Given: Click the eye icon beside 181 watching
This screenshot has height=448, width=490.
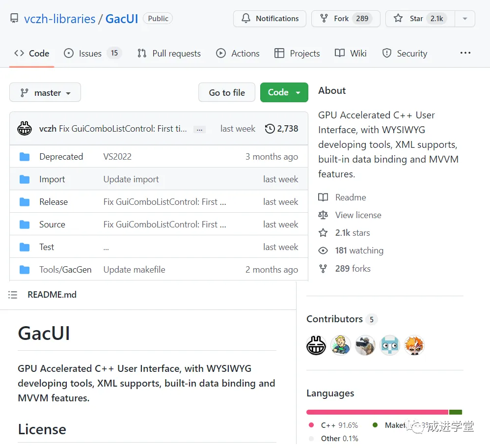Looking at the screenshot, I should pyautogui.click(x=323, y=251).
